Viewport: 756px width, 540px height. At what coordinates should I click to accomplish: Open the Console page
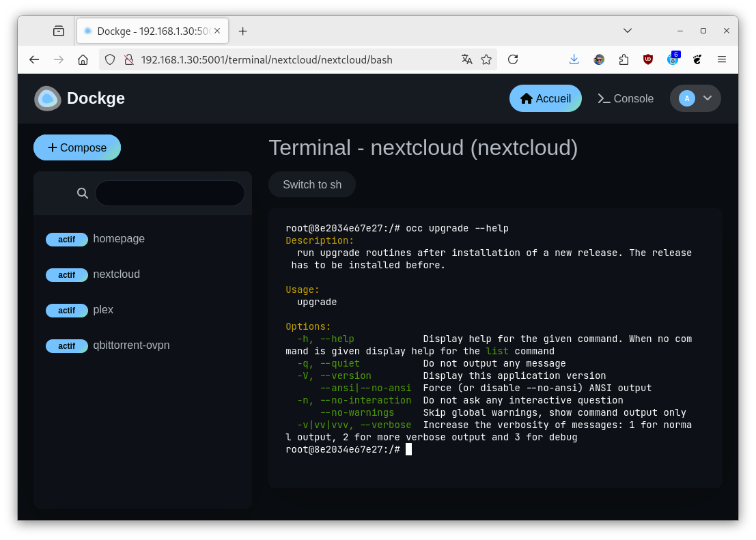(626, 98)
